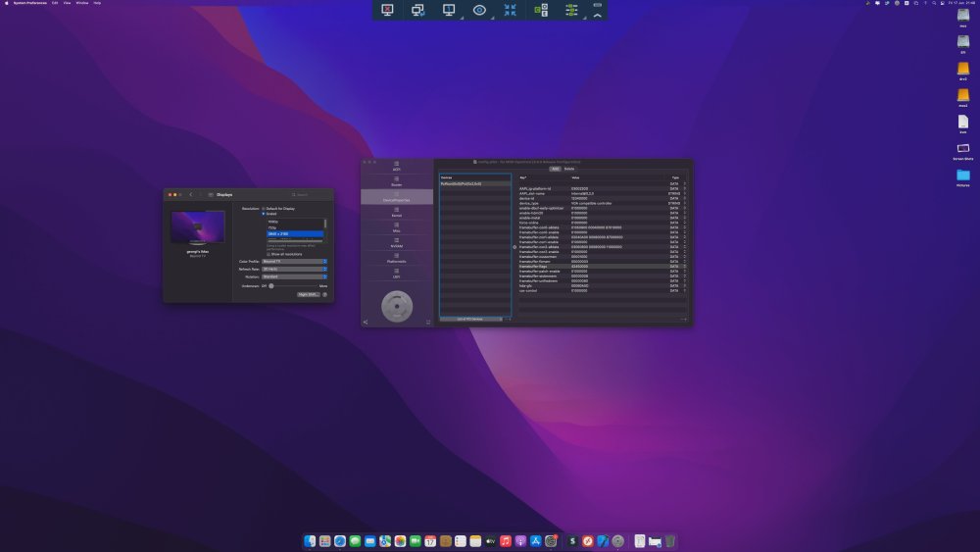980x552 pixels.
Task: Select the Scaled resolution radio button
Action: tap(264, 213)
